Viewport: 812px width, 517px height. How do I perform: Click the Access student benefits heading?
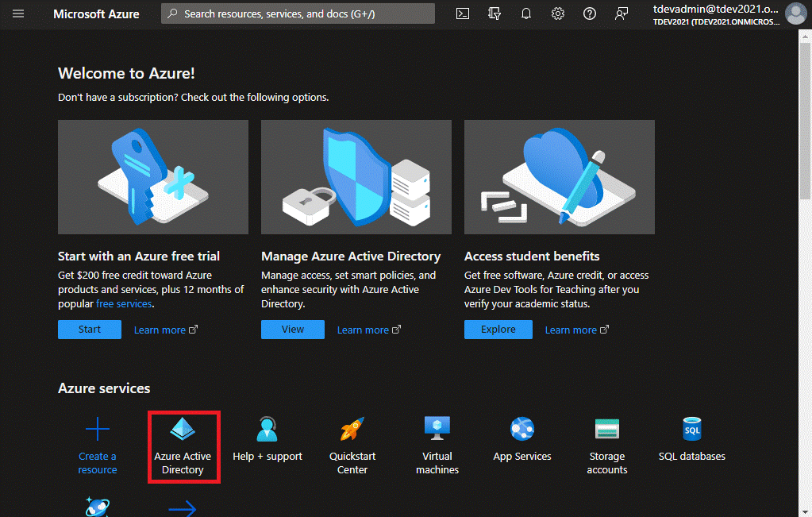(x=532, y=257)
